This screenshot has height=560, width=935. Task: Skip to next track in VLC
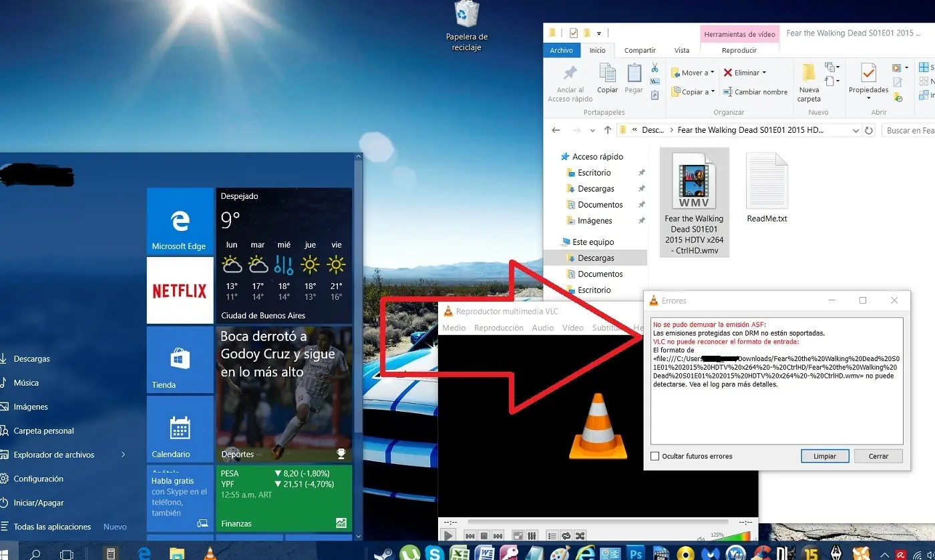click(x=498, y=536)
